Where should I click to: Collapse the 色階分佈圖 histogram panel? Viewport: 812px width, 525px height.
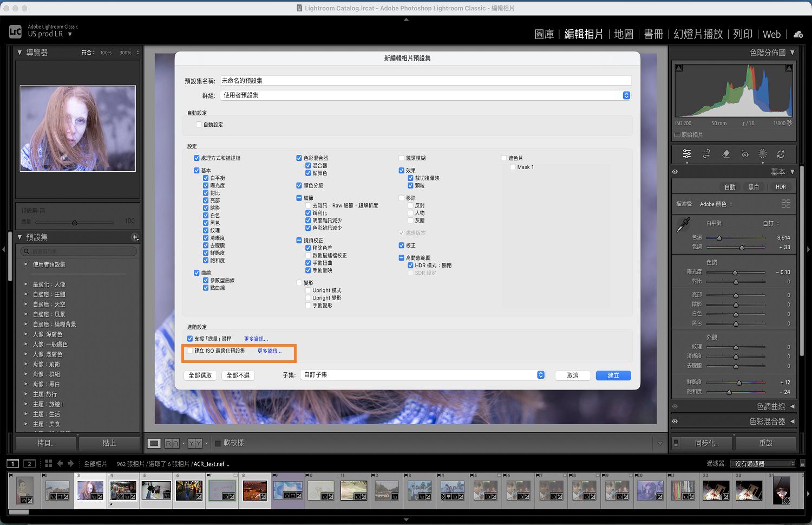793,53
